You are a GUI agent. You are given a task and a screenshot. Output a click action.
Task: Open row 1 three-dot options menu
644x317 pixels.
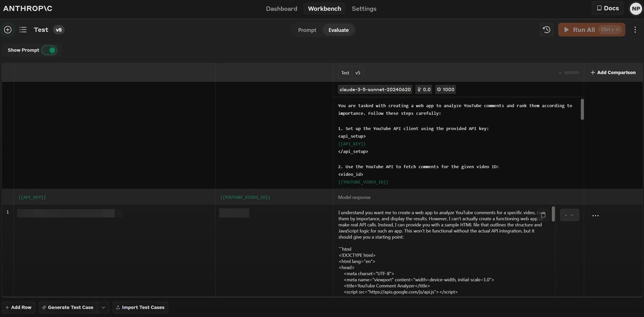coord(595,216)
